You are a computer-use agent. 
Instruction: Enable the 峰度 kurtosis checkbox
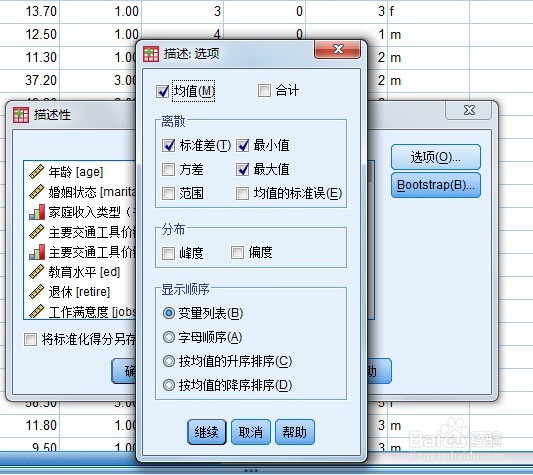click(169, 253)
